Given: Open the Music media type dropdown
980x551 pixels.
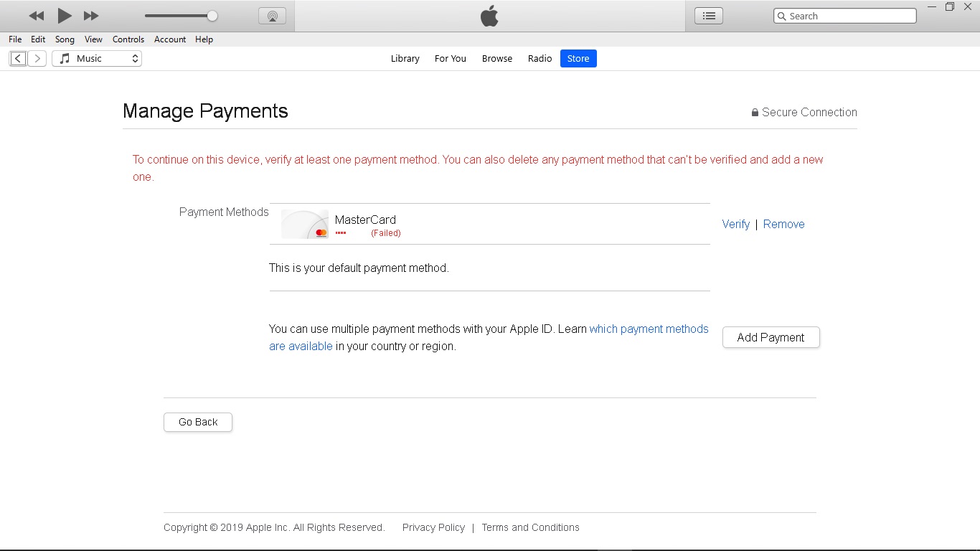Looking at the screenshot, I should [97, 59].
